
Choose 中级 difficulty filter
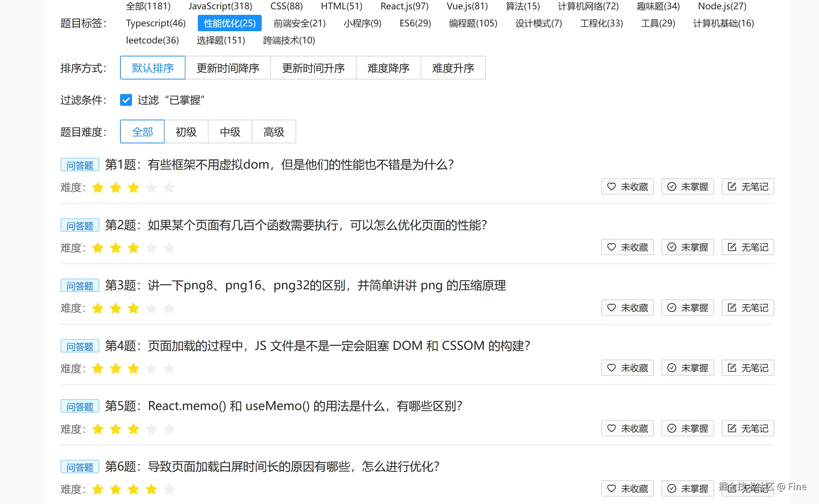[230, 131]
